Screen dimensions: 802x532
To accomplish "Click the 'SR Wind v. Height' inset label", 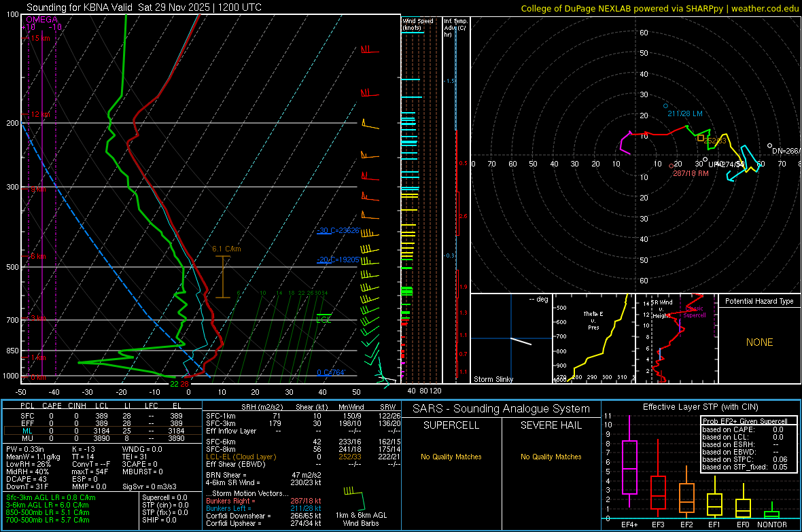I will tap(661, 309).
